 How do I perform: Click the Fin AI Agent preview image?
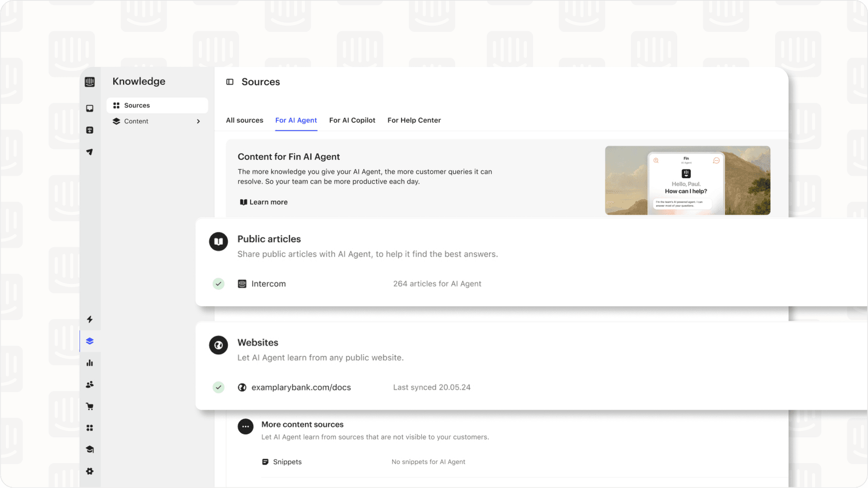(x=688, y=180)
